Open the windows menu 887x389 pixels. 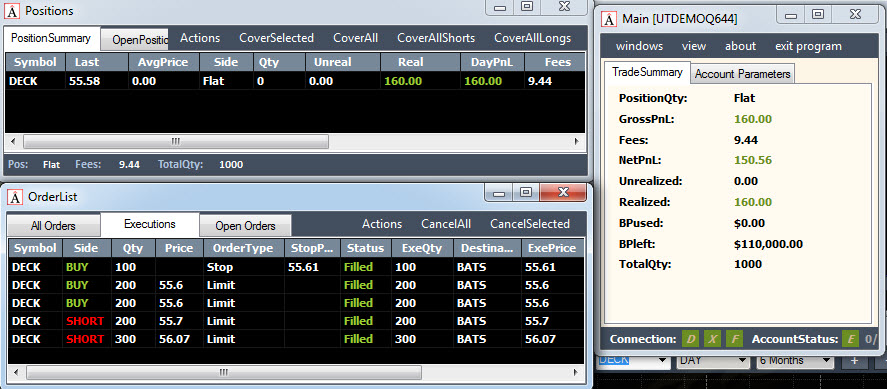(639, 46)
